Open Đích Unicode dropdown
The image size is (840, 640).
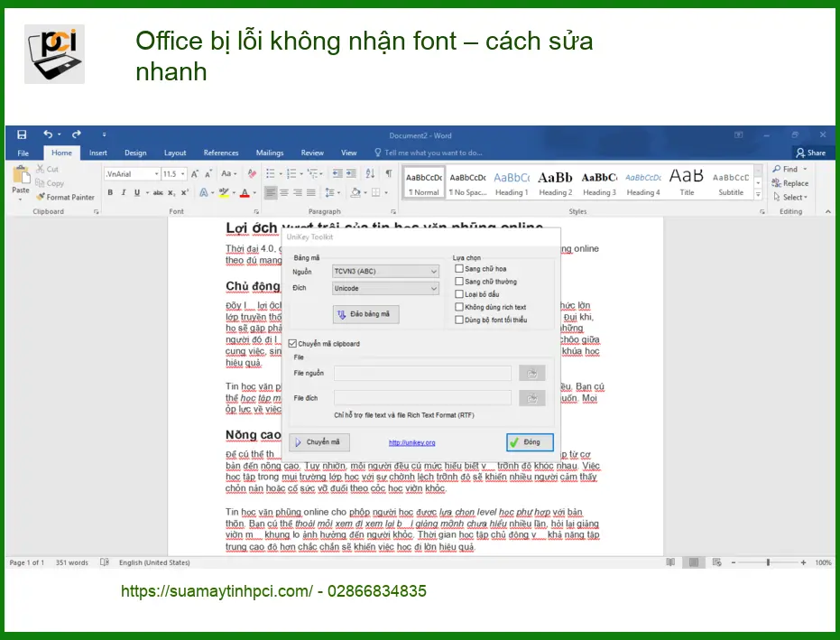[x=386, y=288]
